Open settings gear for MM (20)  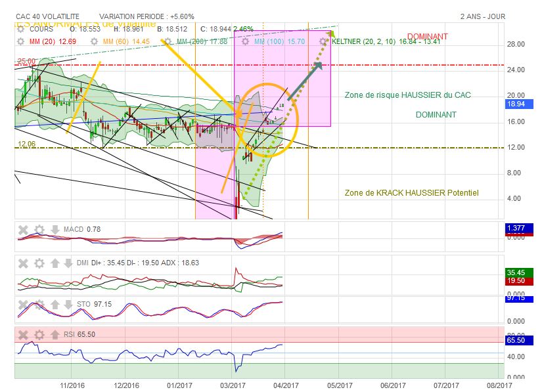pyautogui.click(x=21, y=41)
